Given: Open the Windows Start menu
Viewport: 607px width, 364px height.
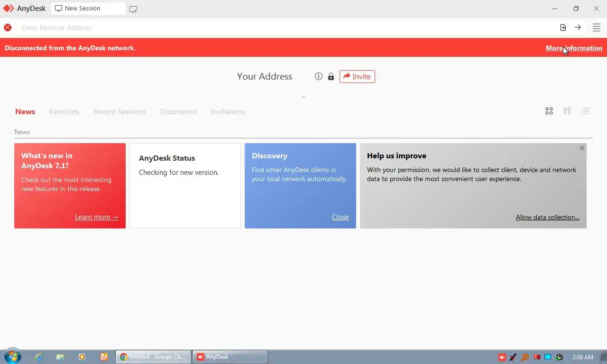Looking at the screenshot, I should click(12, 356).
